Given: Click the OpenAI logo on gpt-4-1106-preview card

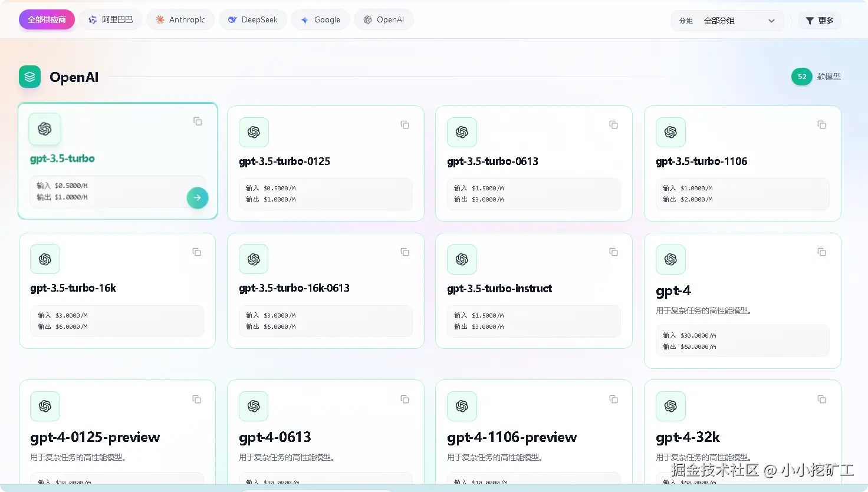Looking at the screenshot, I should 462,406.
